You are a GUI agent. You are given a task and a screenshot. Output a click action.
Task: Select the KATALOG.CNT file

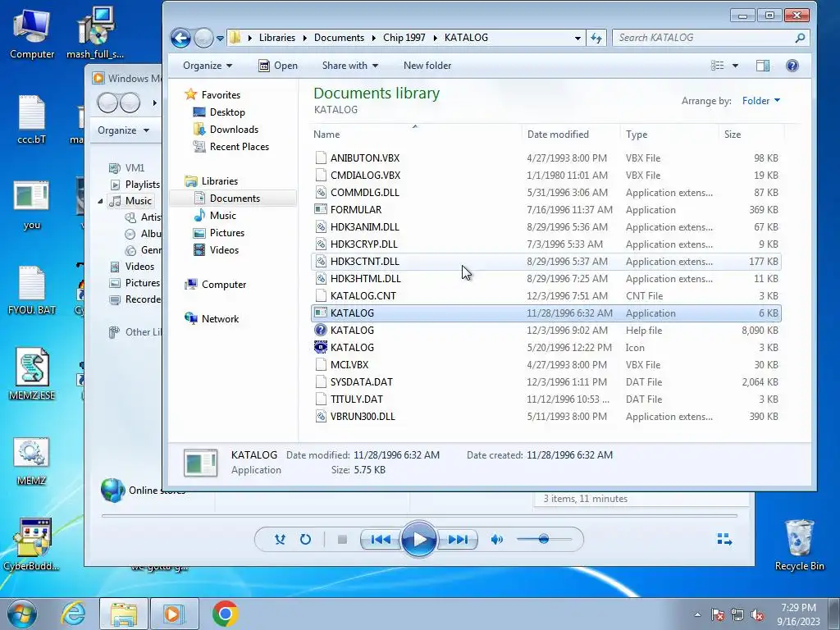tap(546, 296)
